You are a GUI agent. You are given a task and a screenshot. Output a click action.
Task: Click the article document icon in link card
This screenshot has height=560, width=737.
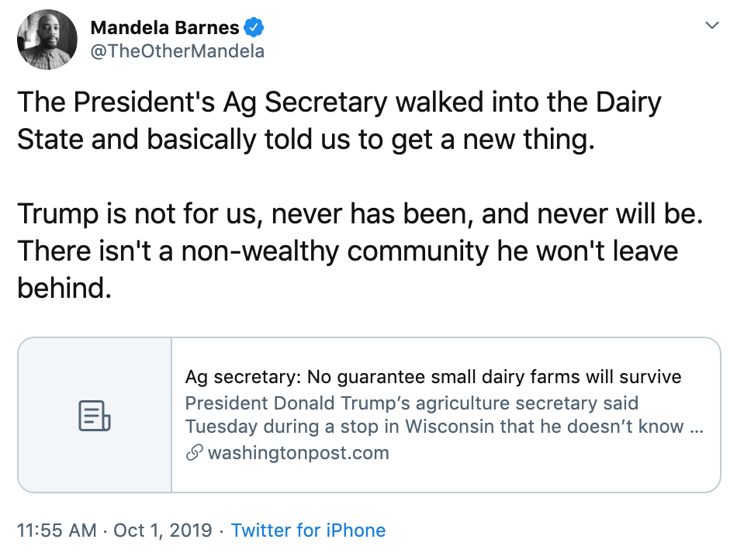point(95,416)
